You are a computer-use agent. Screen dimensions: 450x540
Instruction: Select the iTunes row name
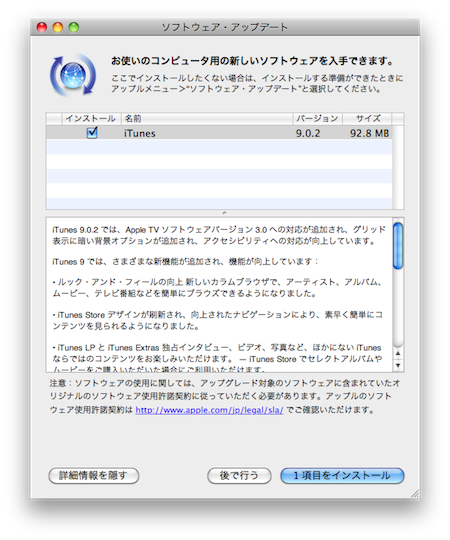point(139,133)
